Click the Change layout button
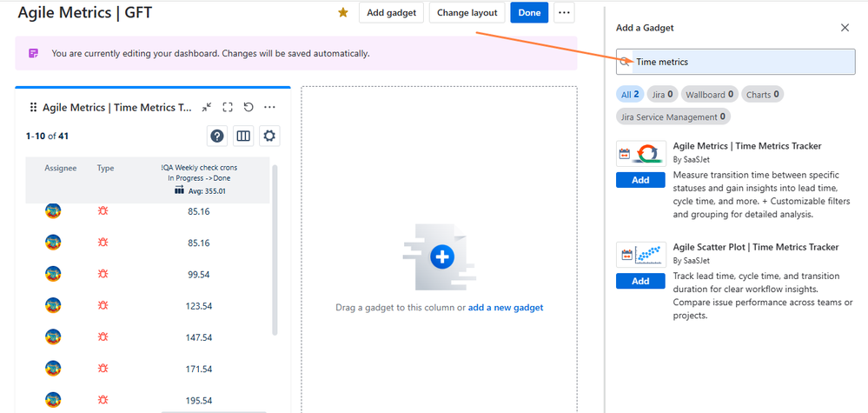 click(467, 13)
